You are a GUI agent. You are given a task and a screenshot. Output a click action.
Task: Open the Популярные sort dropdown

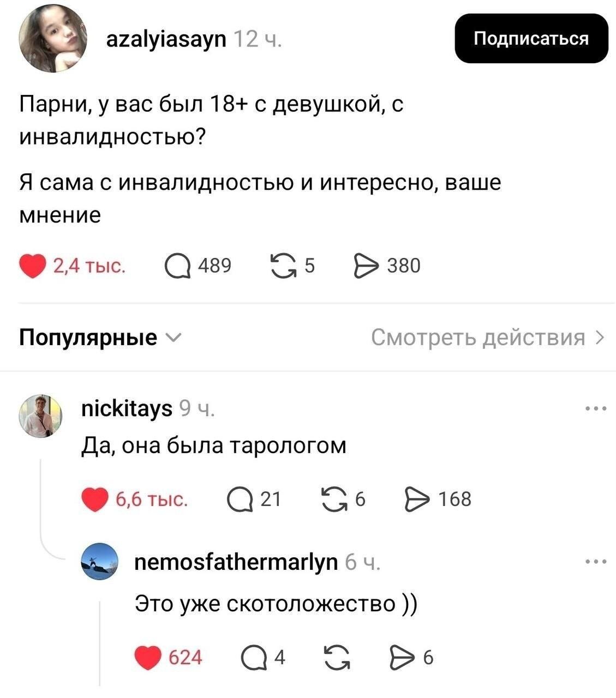coord(100,338)
